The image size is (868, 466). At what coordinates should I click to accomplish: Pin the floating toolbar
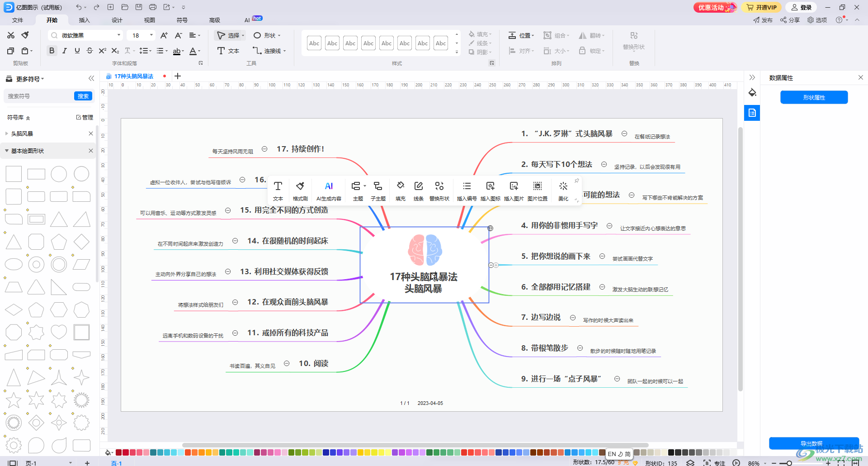pyautogui.click(x=576, y=181)
